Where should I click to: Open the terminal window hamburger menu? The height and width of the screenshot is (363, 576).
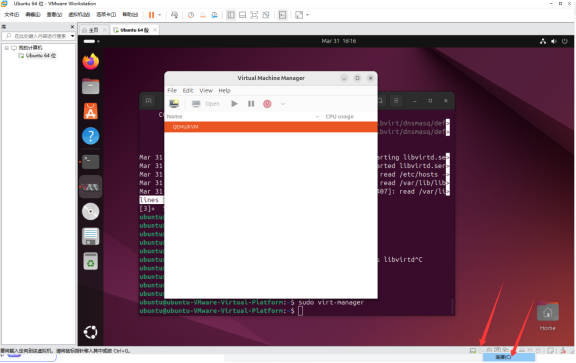pos(396,101)
